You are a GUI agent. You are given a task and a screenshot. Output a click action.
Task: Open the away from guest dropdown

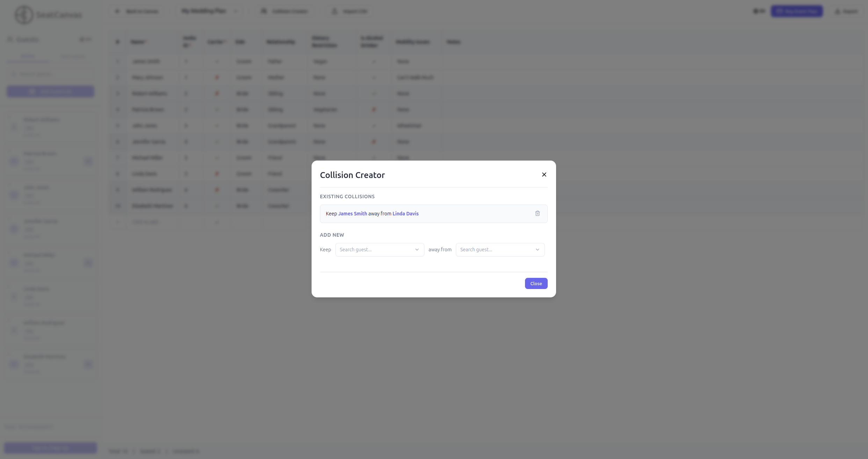point(500,250)
